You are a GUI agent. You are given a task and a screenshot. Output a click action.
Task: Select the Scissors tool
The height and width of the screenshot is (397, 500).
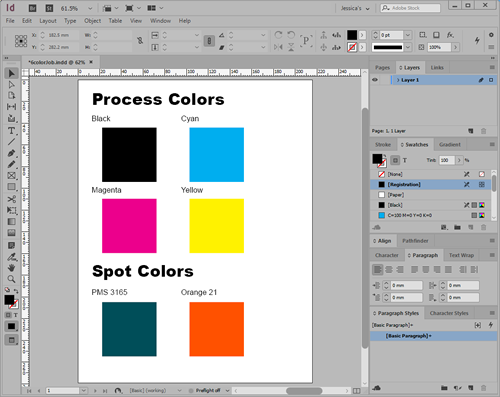11,199
